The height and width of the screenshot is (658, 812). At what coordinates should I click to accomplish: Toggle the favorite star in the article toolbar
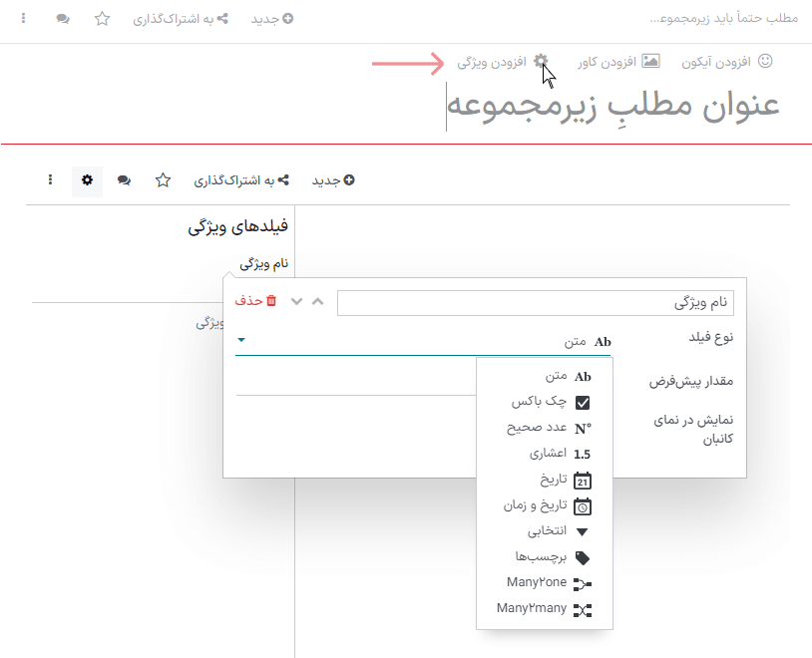(163, 180)
